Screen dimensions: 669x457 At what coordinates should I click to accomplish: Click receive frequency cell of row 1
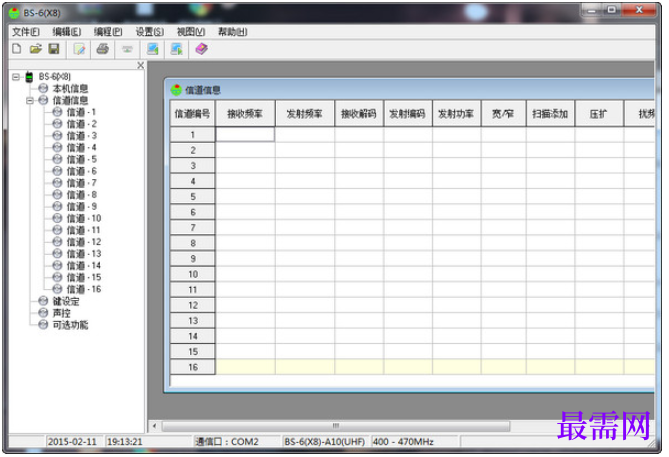click(245, 135)
